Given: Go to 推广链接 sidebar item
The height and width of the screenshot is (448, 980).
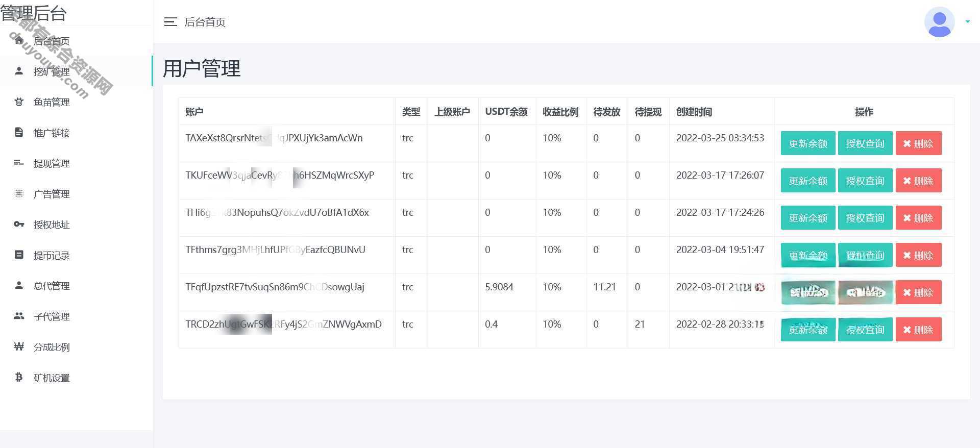Looking at the screenshot, I should 52,133.
